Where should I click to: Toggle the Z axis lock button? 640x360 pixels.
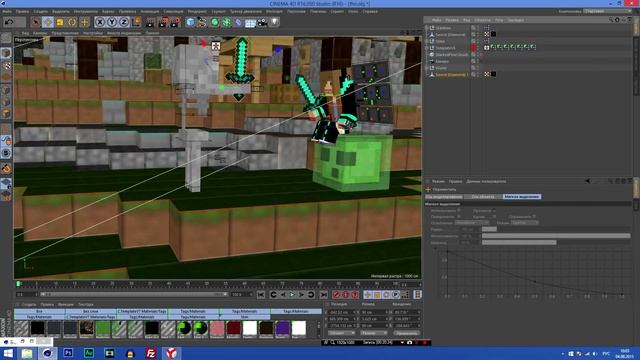(124, 22)
